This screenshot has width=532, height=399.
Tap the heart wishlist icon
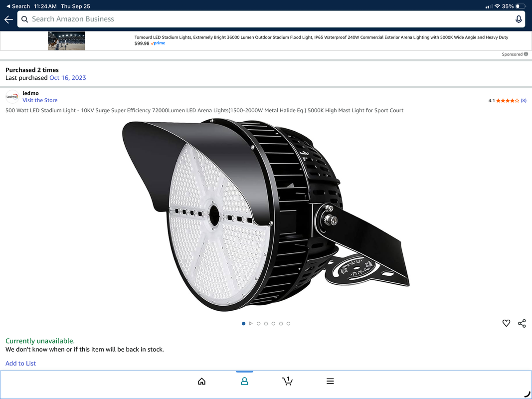[506, 323]
